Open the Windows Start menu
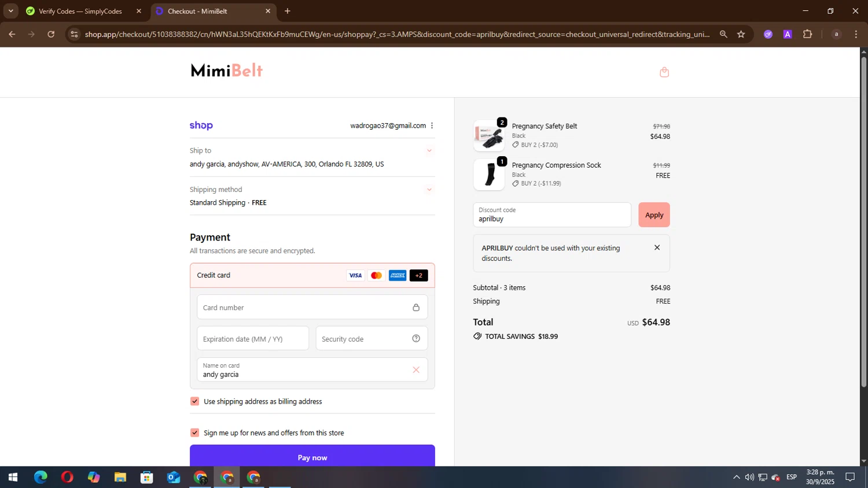The height and width of the screenshot is (488, 868). coord(13,477)
